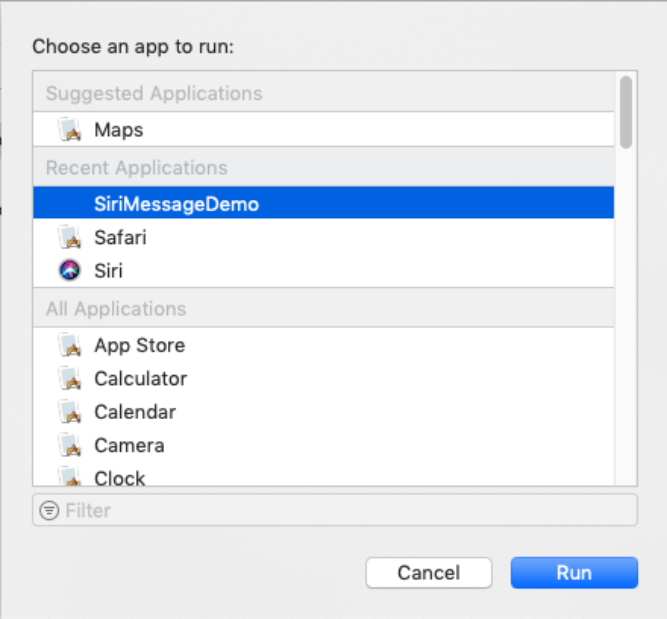
Task: Click the App Store app icon
Action: (69, 345)
